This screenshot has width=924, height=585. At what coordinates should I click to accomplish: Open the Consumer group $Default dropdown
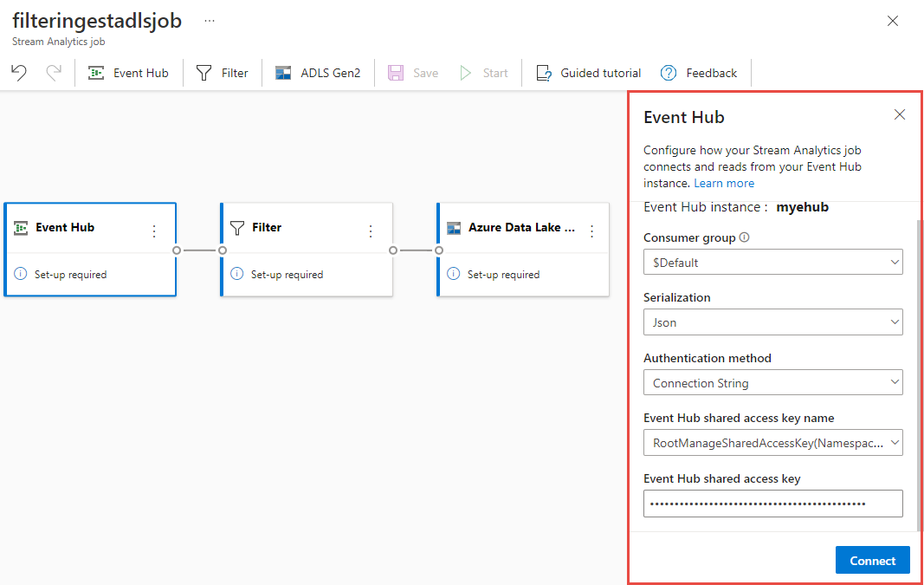[x=773, y=262]
